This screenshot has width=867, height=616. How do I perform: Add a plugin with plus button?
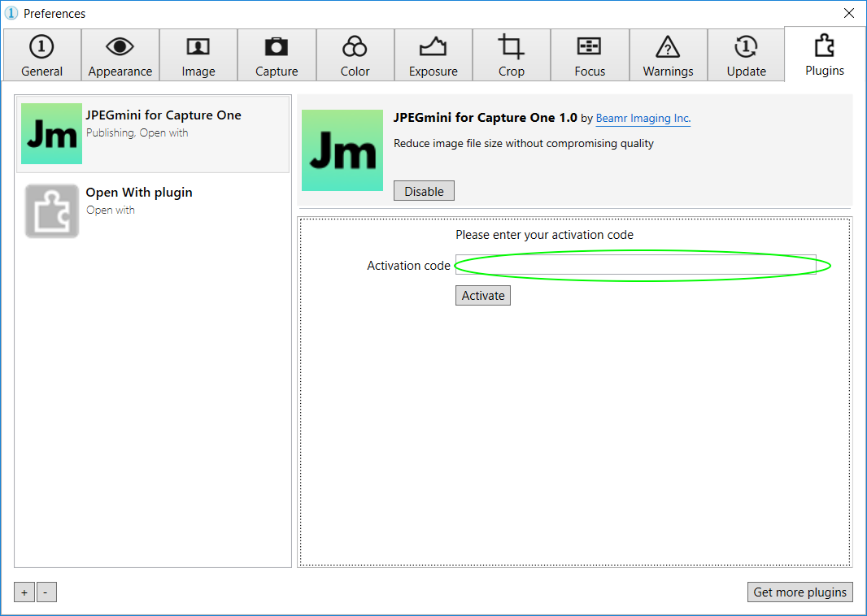coord(24,593)
